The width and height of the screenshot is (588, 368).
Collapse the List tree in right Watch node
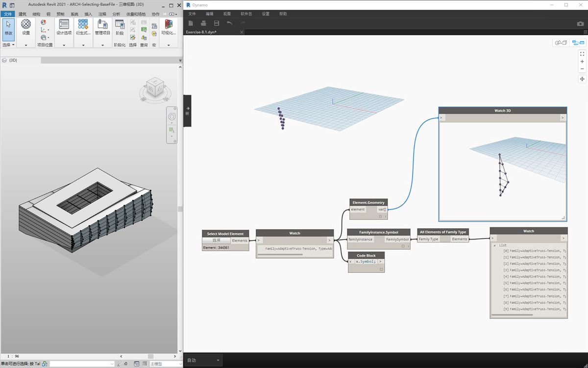494,245
